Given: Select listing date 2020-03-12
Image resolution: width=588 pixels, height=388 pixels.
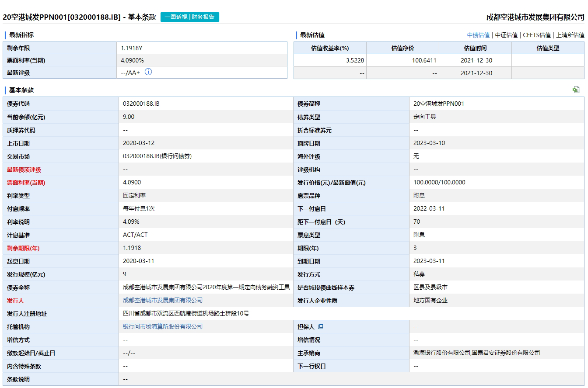Looking at the screenshot, I should [139, 143].
